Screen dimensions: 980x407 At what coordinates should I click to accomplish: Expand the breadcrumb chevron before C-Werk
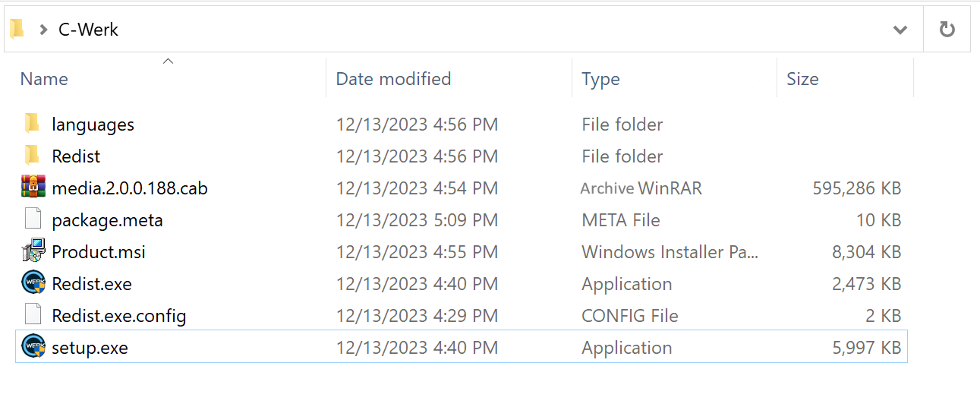coord(43,30)
